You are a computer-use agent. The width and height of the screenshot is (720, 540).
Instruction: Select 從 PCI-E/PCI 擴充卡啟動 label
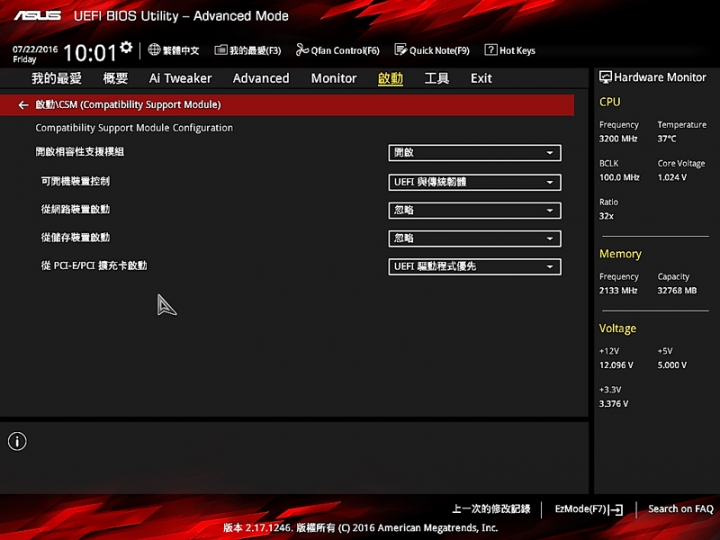click(x=94, y=265)
